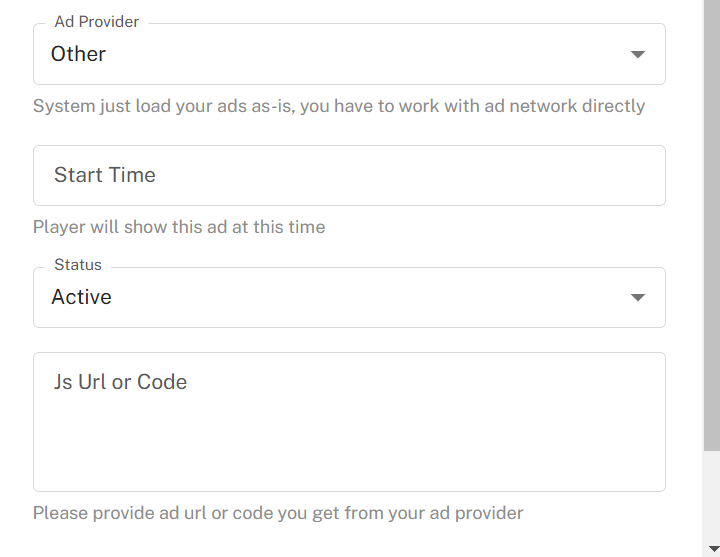The height and width of the screenshot is (557, 720).
Task: Open the Status combo box
Action: 349,298
